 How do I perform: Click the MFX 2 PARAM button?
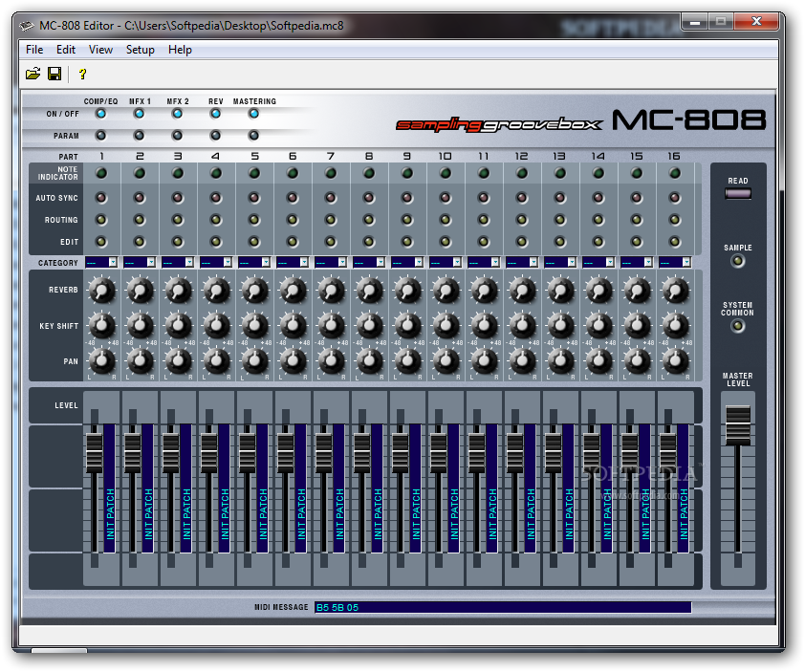177,136
